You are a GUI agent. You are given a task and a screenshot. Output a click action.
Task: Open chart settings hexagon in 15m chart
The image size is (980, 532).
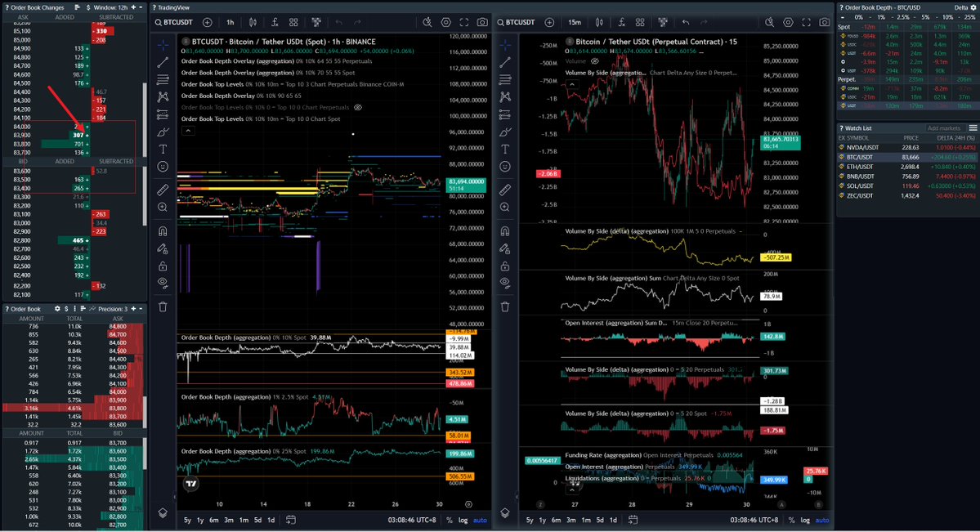(788, 23)
